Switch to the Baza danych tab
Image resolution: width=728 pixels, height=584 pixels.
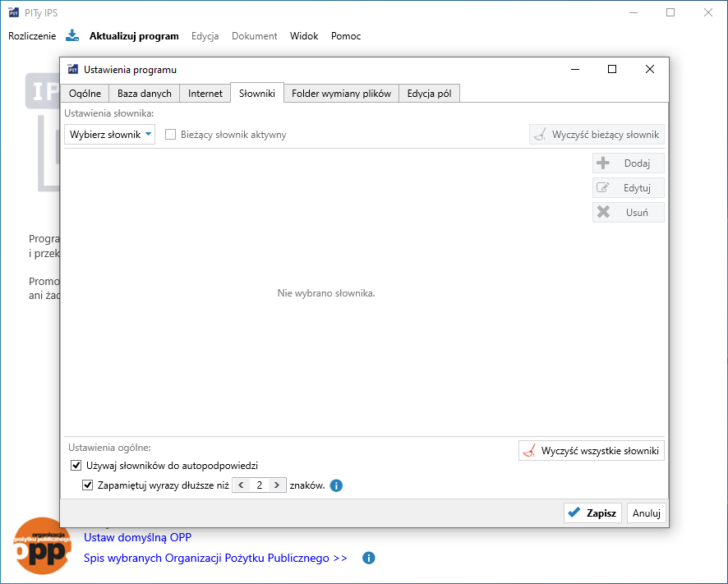pos(145,94)
